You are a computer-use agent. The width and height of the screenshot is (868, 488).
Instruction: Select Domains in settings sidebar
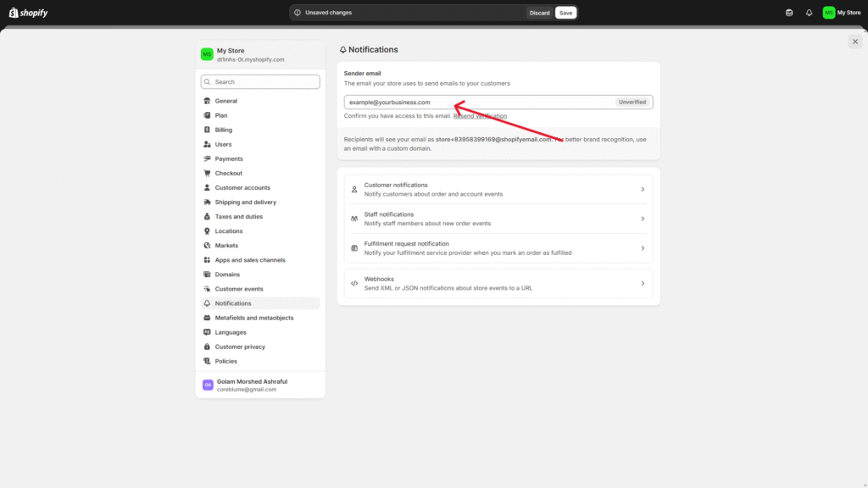pos(228,274)
